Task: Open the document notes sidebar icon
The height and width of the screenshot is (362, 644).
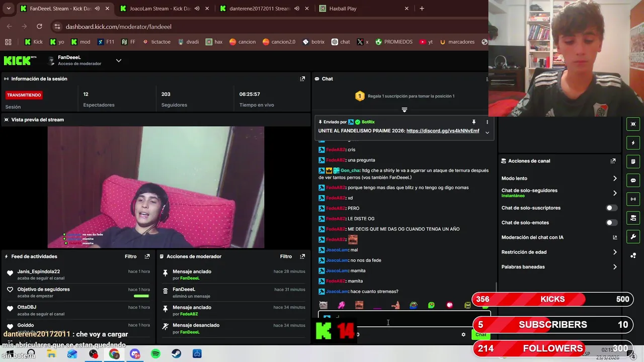Action: pyautogui.click(x=633, y=161)
